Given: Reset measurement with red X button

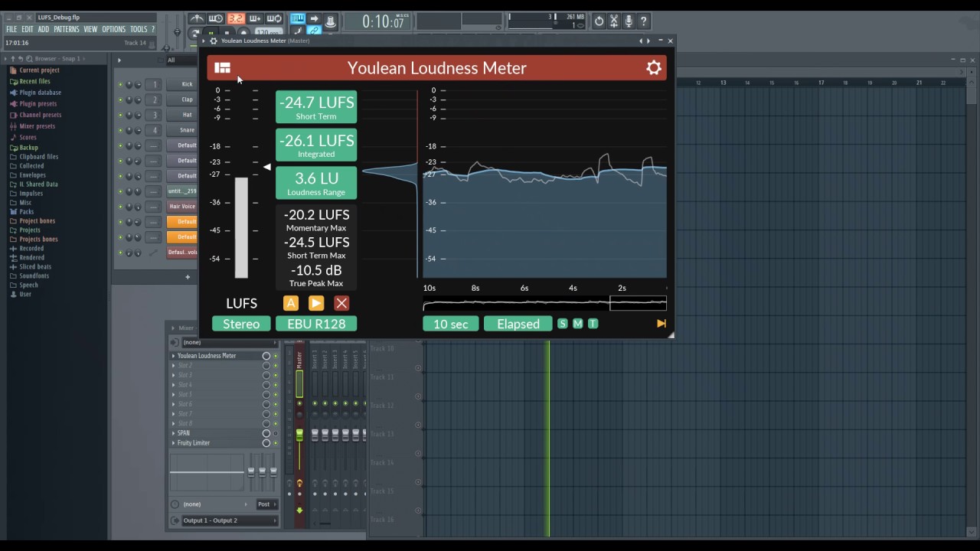Looking at the screenshot, I should 341,303.
